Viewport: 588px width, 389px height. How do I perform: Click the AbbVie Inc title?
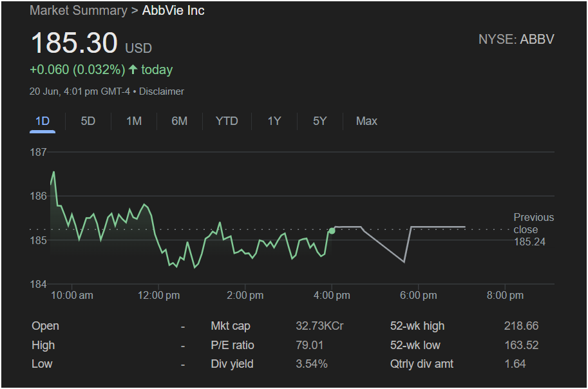point(173,10)
